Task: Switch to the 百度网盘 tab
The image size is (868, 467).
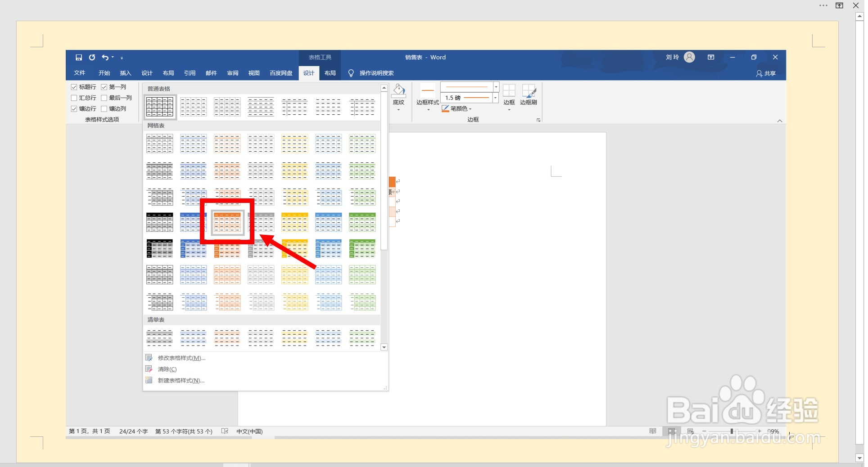Action: coord(281,73)
